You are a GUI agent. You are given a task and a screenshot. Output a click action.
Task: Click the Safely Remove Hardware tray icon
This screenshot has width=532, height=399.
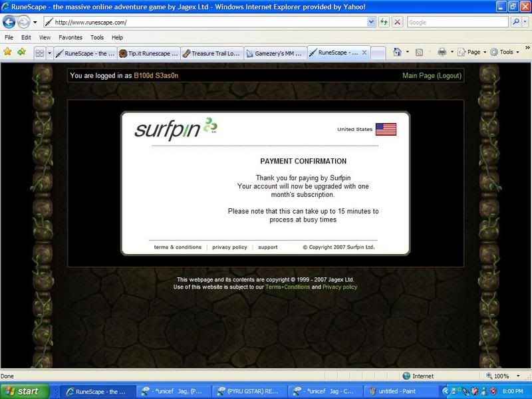point(465,392)
